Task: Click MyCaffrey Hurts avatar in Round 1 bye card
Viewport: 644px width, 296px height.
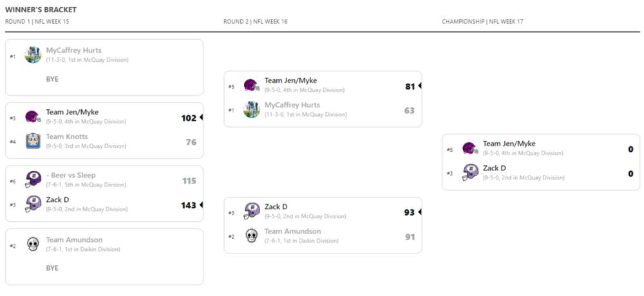Action: click(33, 55)
